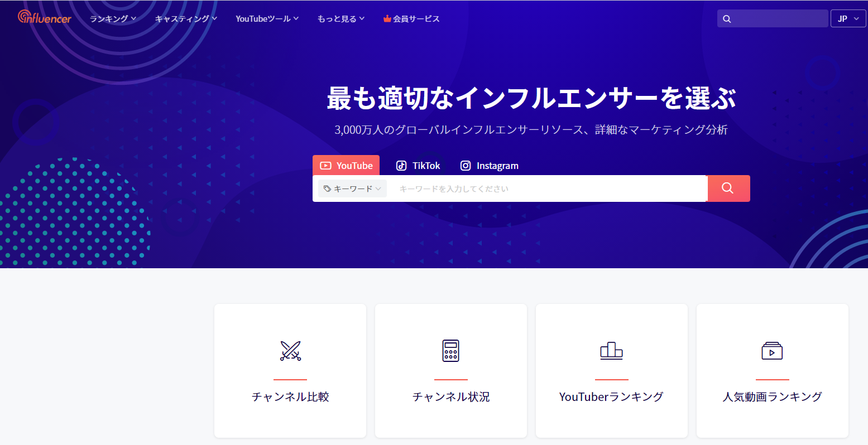868x445 pixels.
Task: Click the red search magnifier button
Action: 728,188
